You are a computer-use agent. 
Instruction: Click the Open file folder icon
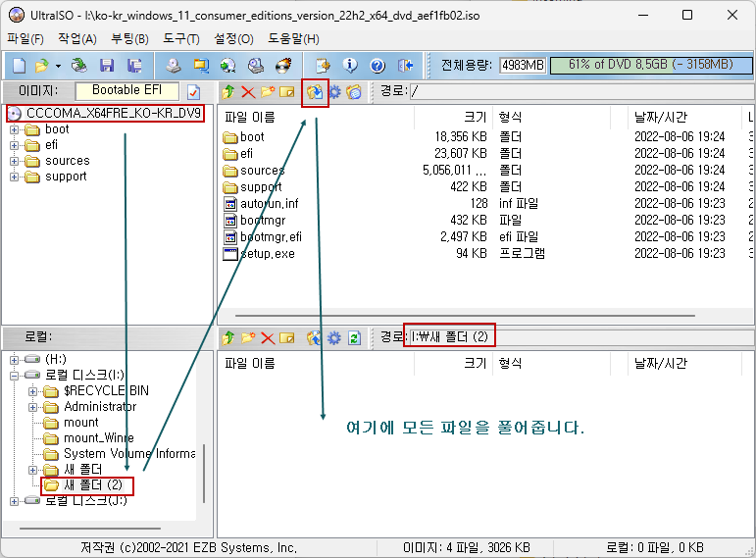[42, 65]
